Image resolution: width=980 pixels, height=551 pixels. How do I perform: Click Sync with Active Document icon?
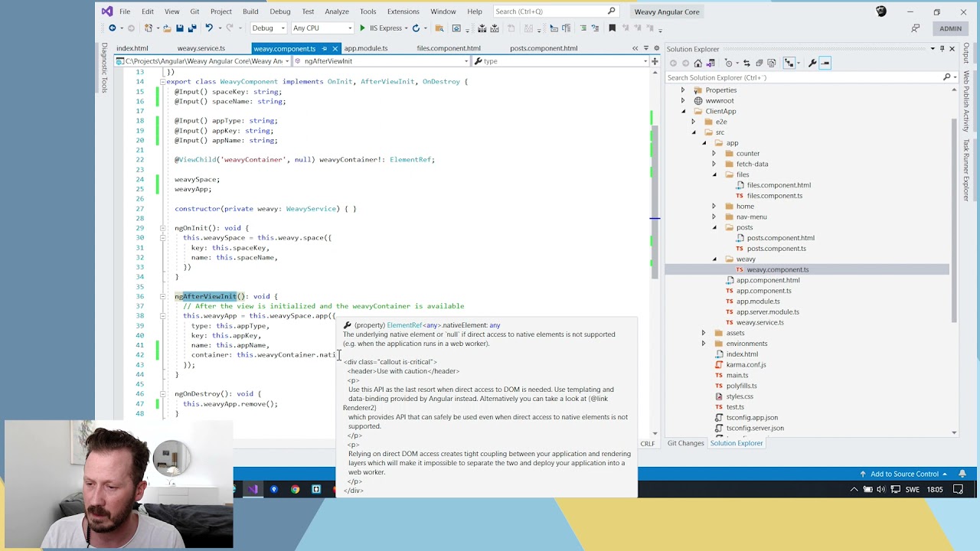746,63
